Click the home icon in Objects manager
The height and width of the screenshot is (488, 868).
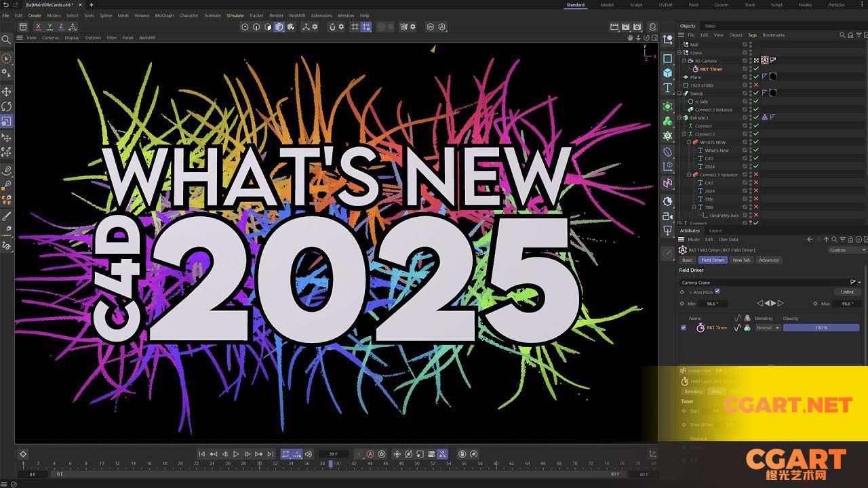tap(850, 35)
